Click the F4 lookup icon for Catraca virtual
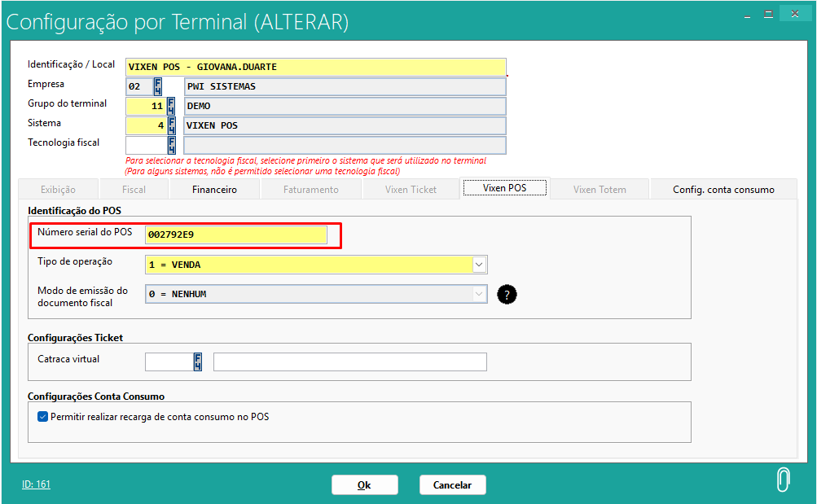 pos(197,362)
